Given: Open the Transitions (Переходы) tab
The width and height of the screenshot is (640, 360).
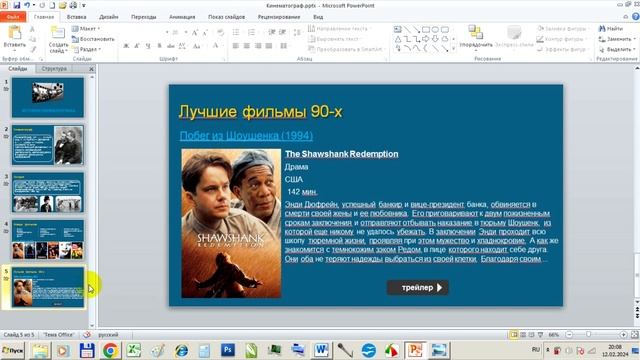Looking at the screenshot, I should pyautogui.click(x=144, y=17).
